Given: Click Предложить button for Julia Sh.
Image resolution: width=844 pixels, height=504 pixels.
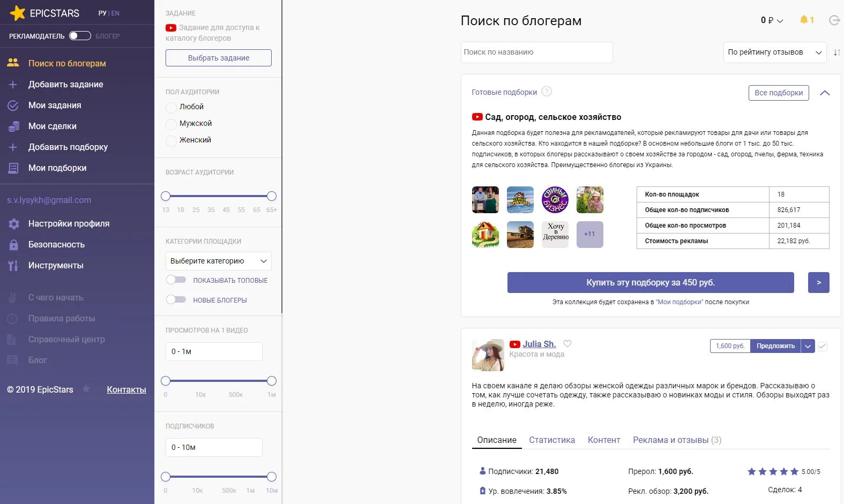Looking at the screenshot, I should (x=775, y=346).
